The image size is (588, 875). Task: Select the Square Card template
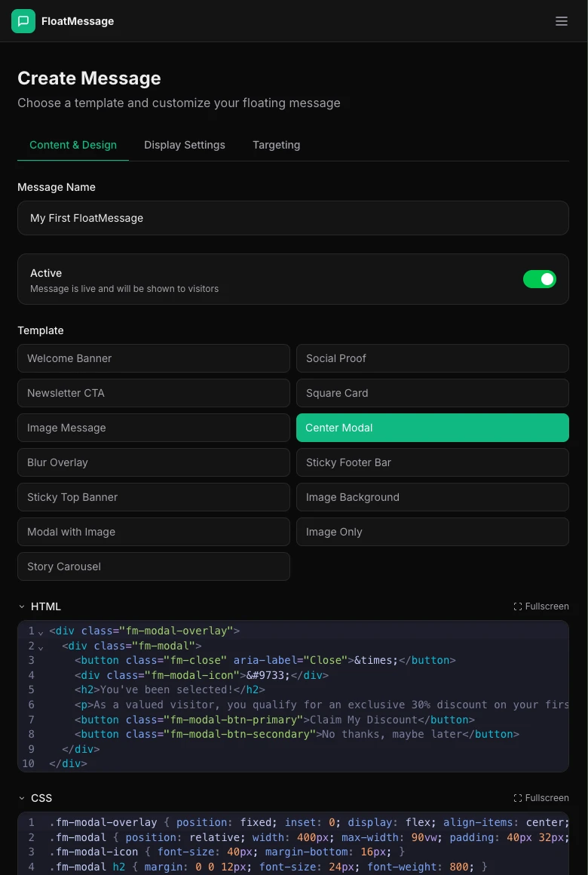tap(432, 393)
